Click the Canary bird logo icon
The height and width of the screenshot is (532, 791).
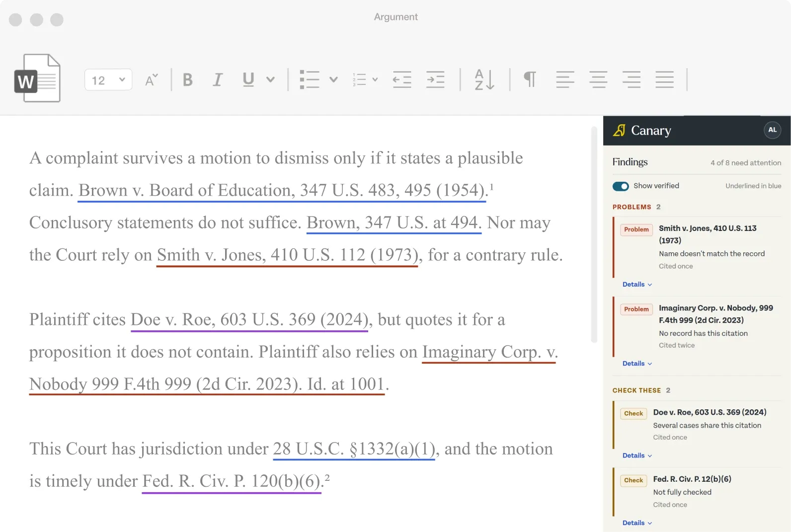620,130
